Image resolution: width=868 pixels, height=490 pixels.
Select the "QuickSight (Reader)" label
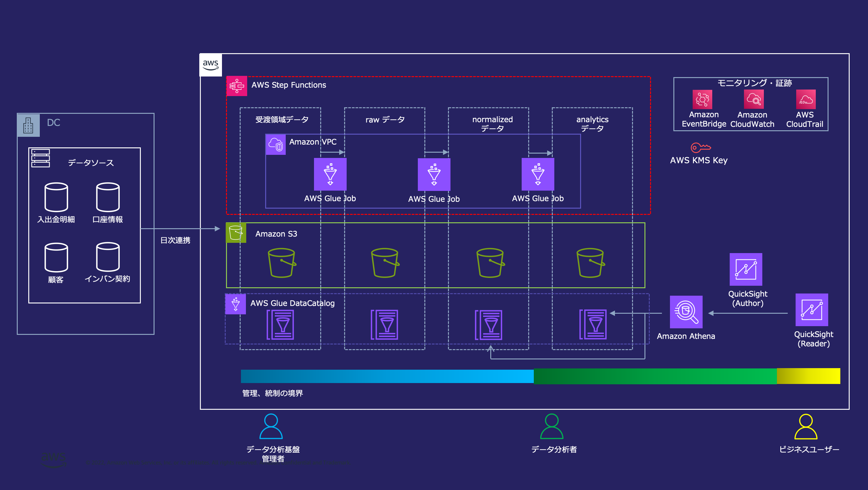(814, 339)
